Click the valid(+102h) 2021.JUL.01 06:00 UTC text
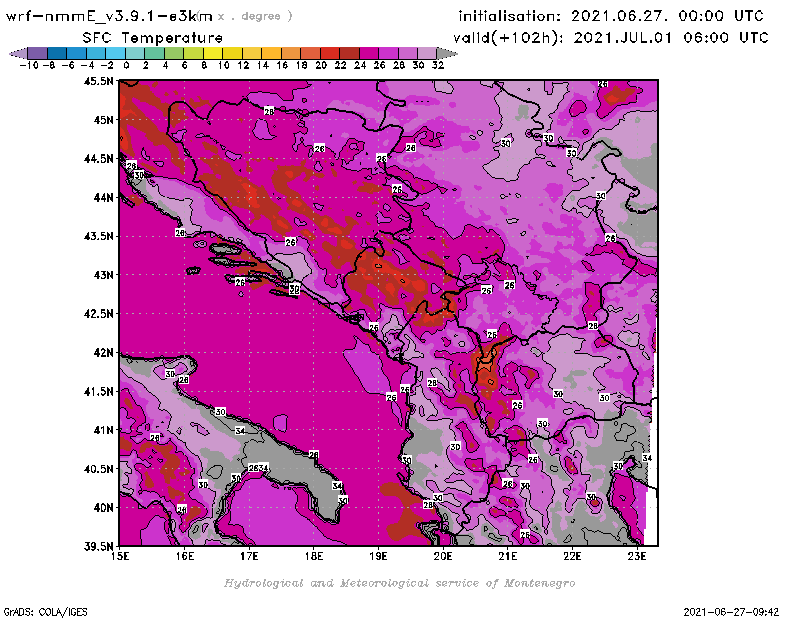 (x=611, y=38)
